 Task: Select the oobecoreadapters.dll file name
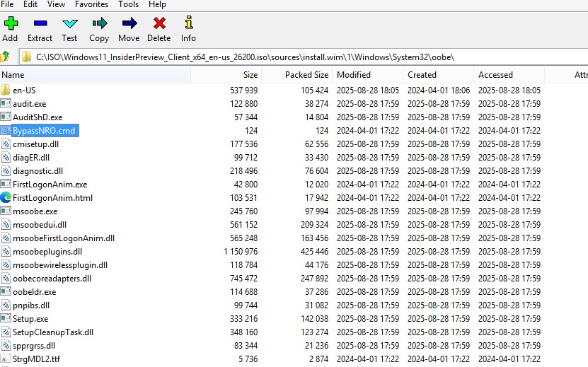click(52, 279)
